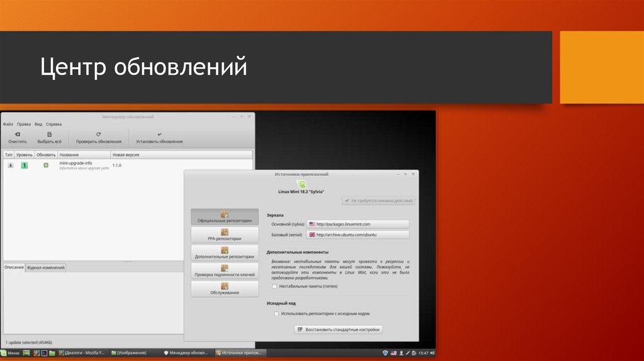Launch Firefox from taskbar quick launcher
This screenshot has height=361, width=644.
pyautogui.click(x=36, y=353)
